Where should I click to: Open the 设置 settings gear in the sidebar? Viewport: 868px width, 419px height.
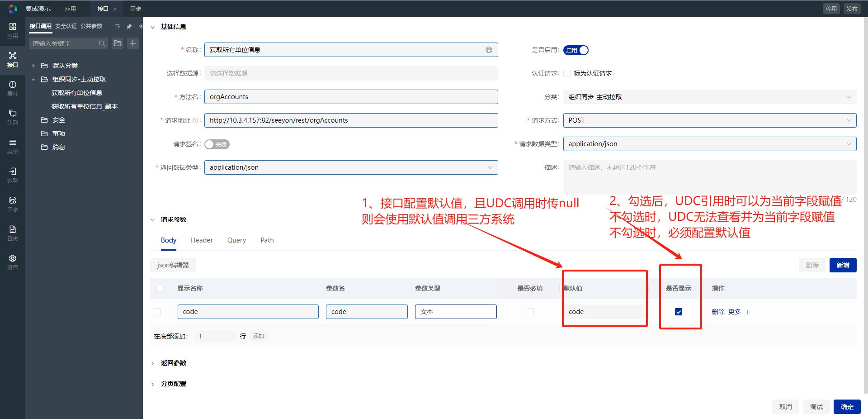point(13,262)
